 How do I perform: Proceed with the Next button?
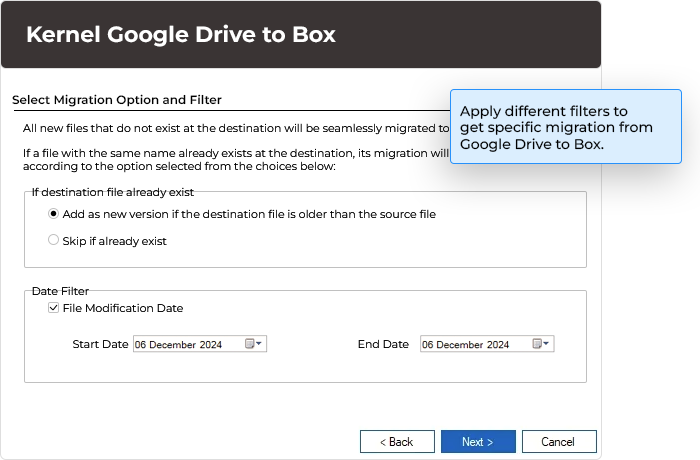click(x=478, y=442)
